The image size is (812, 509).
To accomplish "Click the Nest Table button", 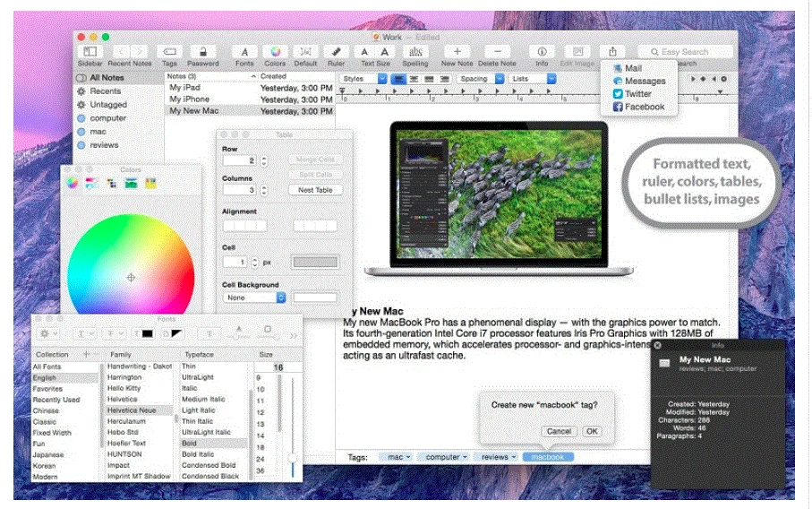I will point(315,190).
